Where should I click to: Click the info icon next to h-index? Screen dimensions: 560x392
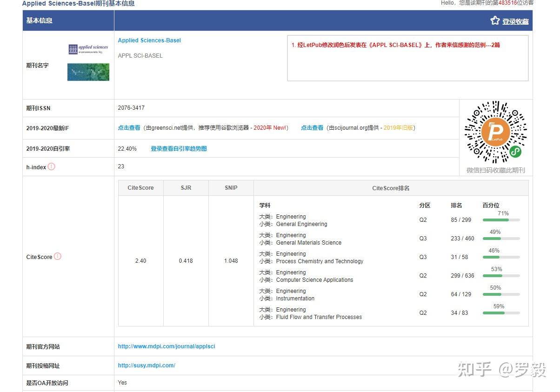click(52, 166)
